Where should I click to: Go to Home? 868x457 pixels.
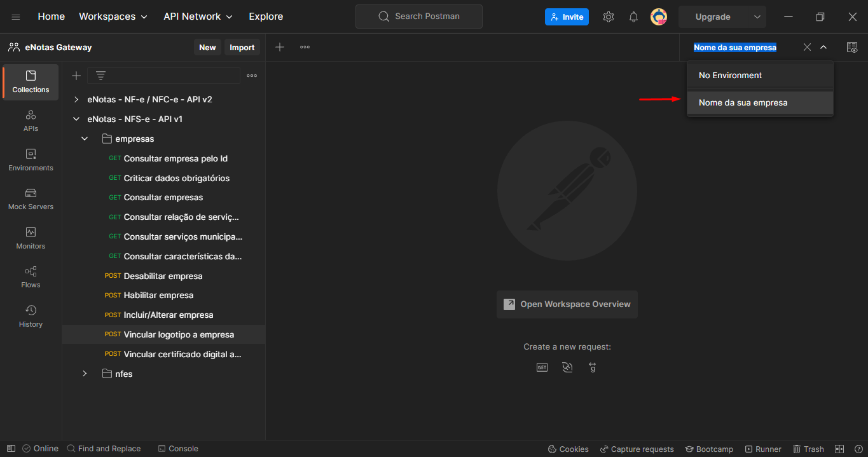click(52, 17)
